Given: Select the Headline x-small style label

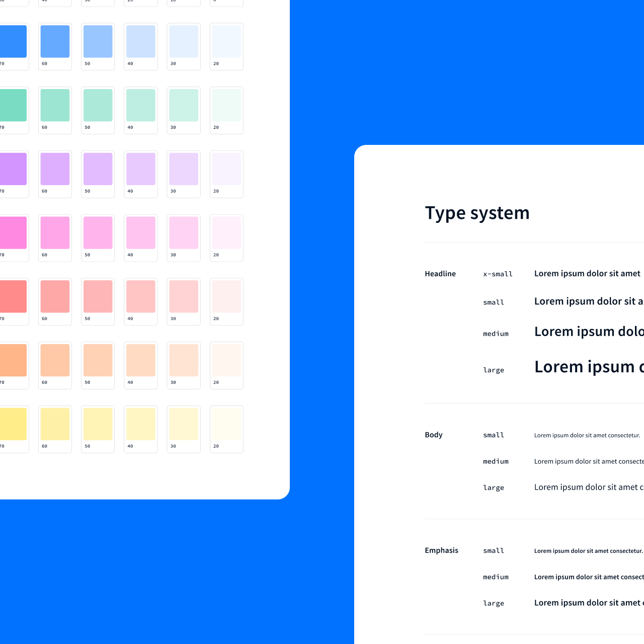Looking at the screenshot, I should coord(498,274).
